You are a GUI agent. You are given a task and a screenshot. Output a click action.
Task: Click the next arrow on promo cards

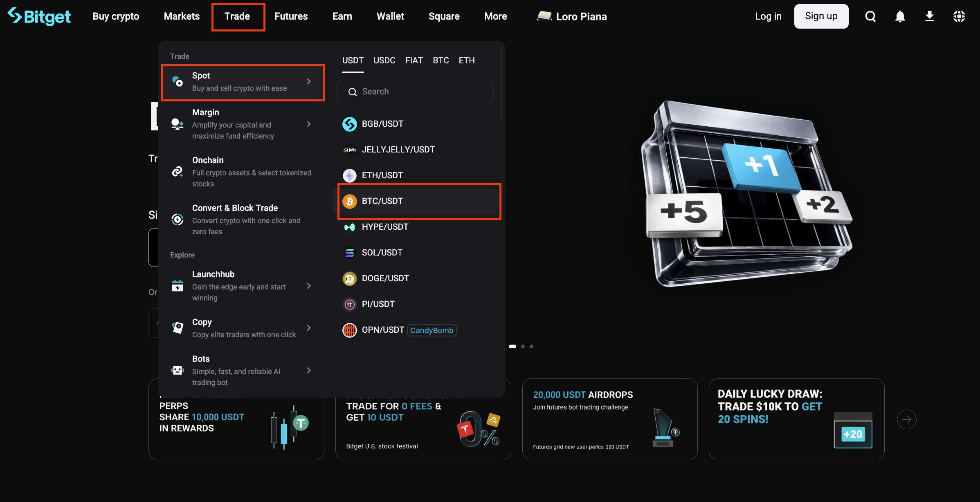(906, 419)
